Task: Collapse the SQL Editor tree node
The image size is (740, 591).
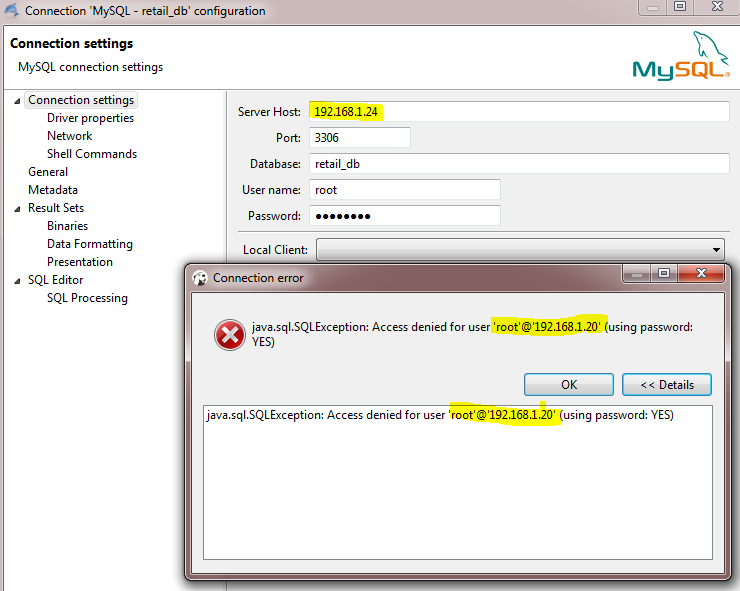Action: click(17, 281)
